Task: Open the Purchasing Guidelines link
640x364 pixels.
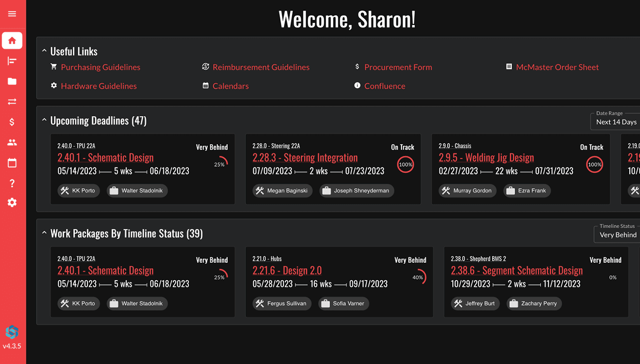Action: [x=100, y=67]
